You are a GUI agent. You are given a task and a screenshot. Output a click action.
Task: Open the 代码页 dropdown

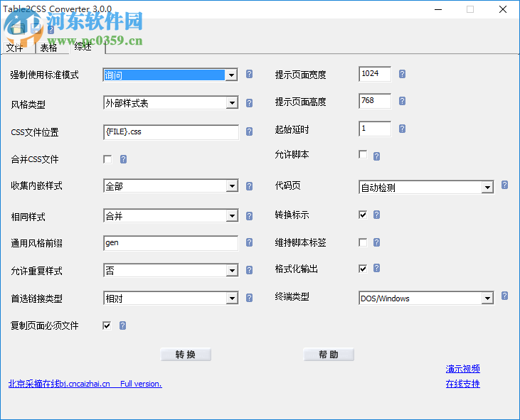tap(487, 188)
